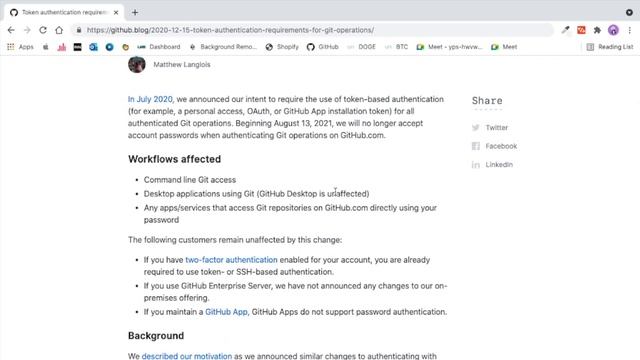Open the Dashboard bookmark
640x360 pixels.
point(159,47)
